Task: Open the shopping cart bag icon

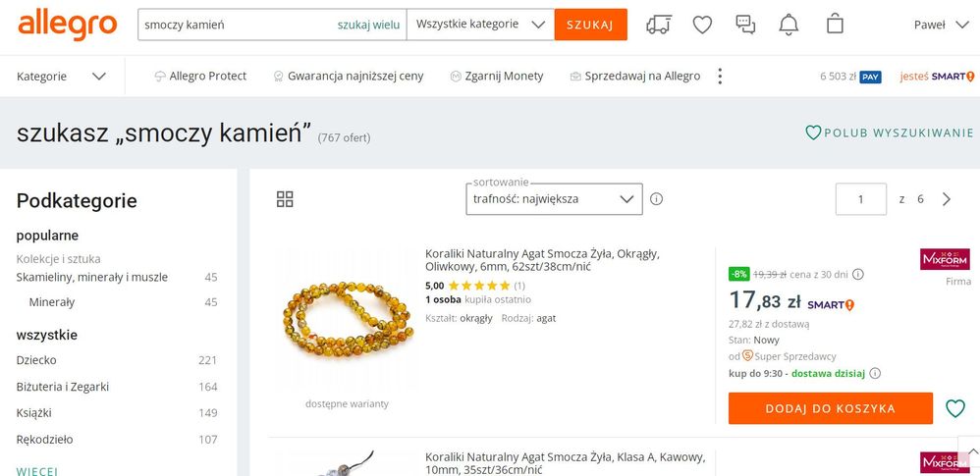Action: [x=835, y=25]
